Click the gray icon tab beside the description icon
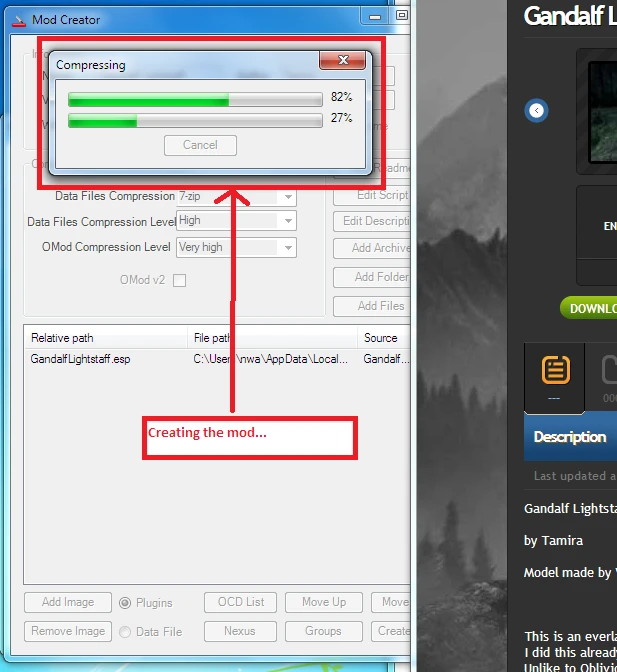This screenshot has width=617, height=672. pos(609,371)
